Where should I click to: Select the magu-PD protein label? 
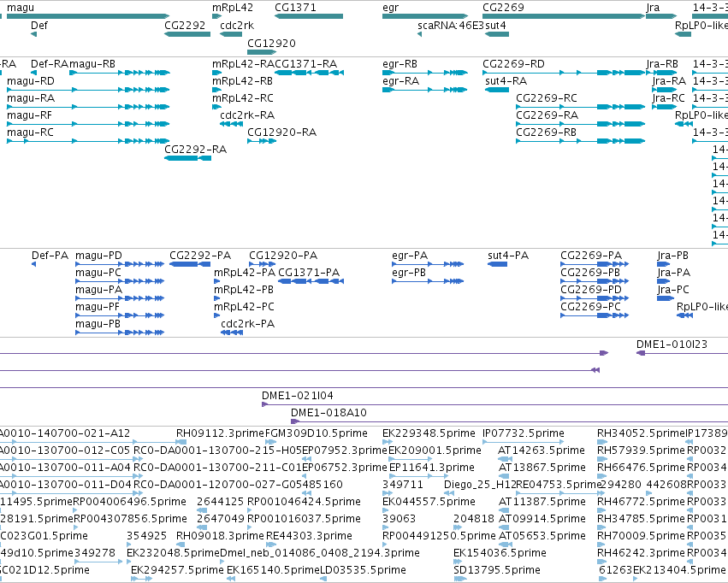tap(98, 256)
